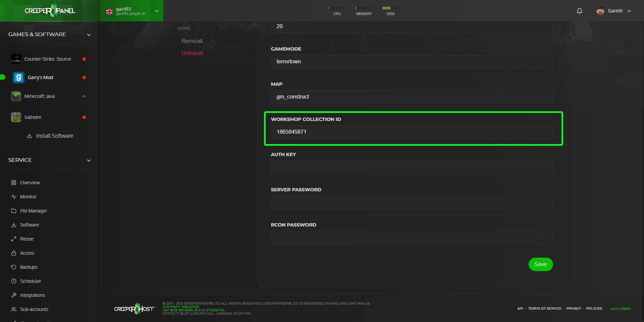Open the Sub-accounts page
The image size is (644, 322).
point(34,309)
